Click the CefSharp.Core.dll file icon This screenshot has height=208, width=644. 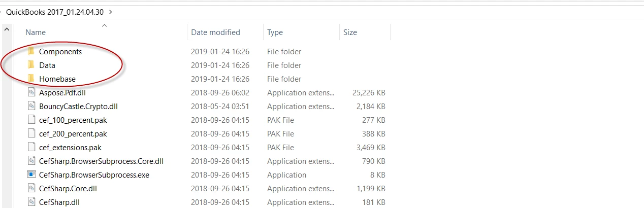coord(31,189)
